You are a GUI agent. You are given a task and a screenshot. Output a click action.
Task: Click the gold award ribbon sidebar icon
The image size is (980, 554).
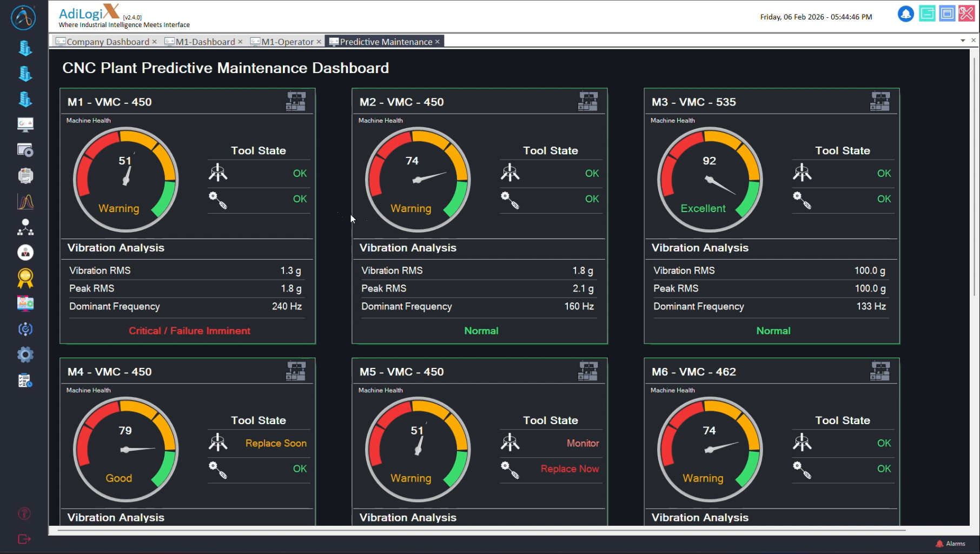pos(25,278)
